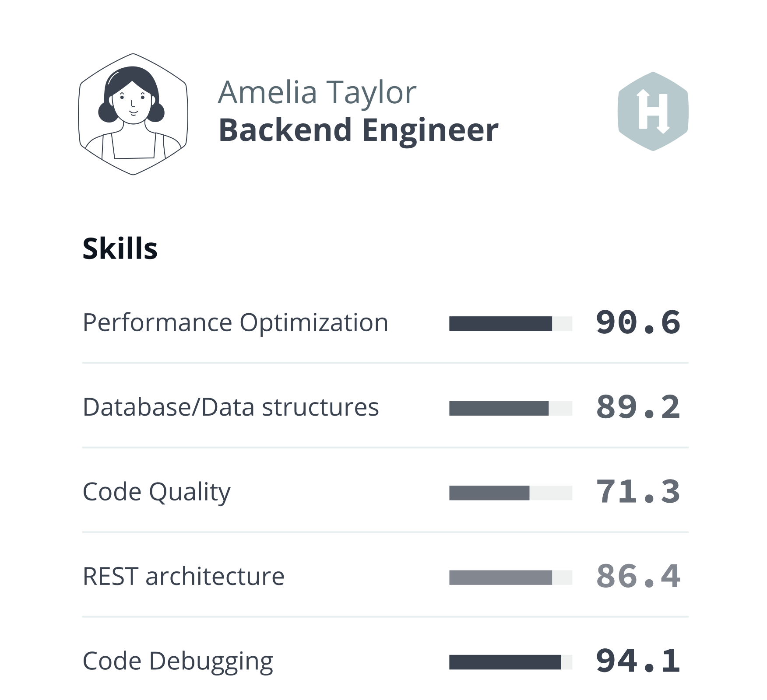Click the Performance Optimization progress bar
This screenshot has height=700, width=767.
(510, 324)
